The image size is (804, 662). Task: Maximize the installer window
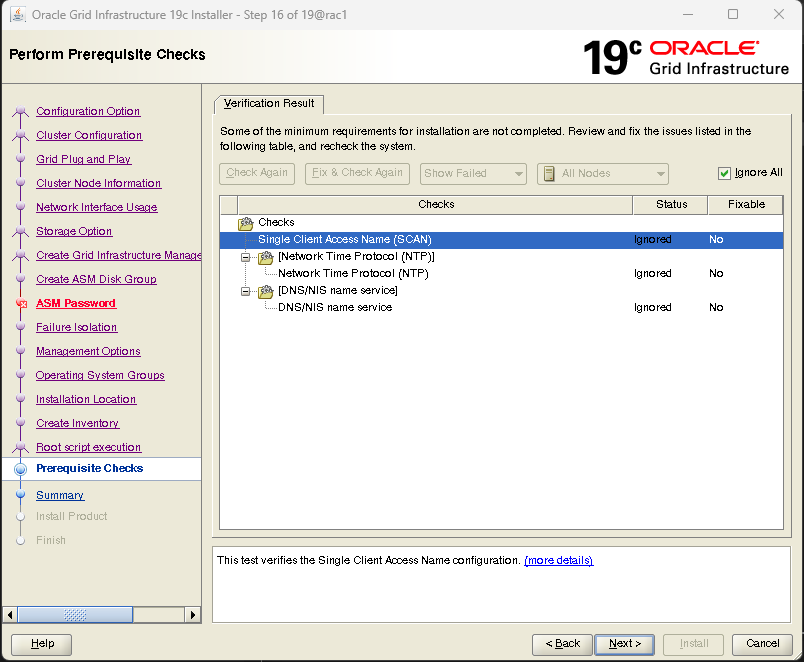coord(733,14)
